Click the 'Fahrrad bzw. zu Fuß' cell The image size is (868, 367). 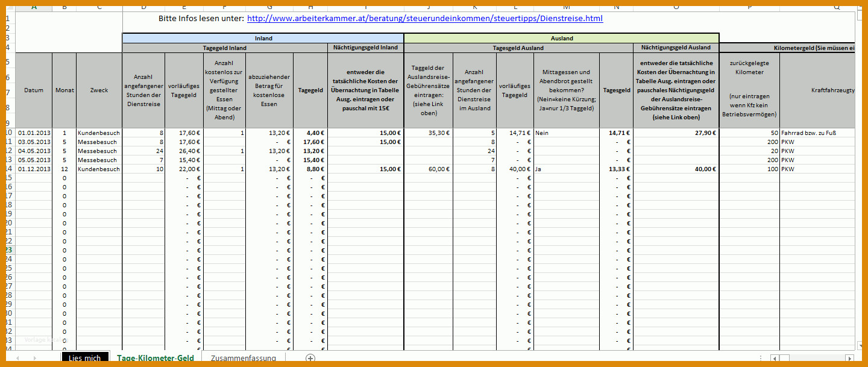pyautogui.click(x=817, y=133)
